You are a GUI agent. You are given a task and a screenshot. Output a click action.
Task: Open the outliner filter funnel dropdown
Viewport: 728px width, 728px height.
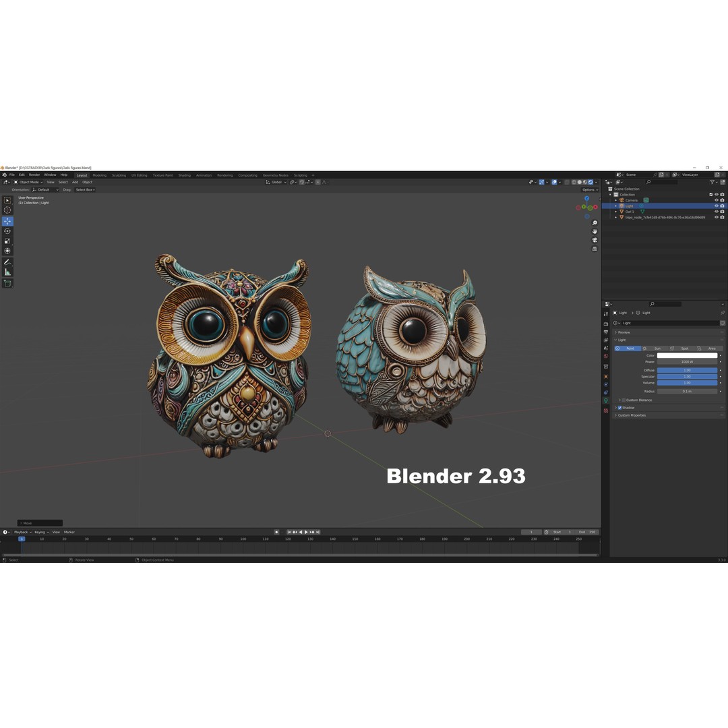point(713,182)
